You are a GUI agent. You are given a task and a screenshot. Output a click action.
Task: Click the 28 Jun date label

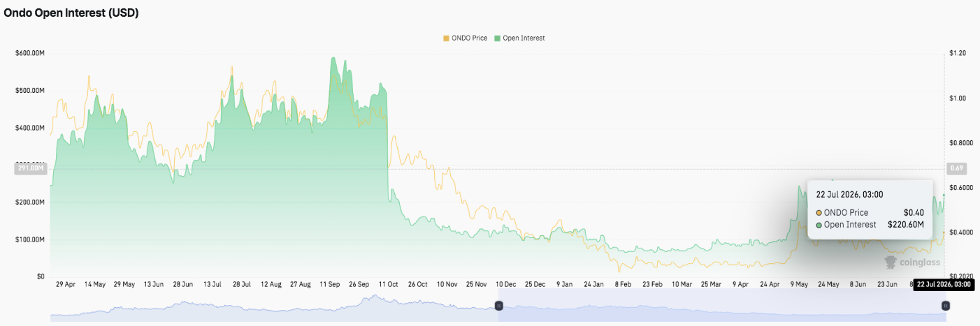pyautogui.click(x=182, y=285)
